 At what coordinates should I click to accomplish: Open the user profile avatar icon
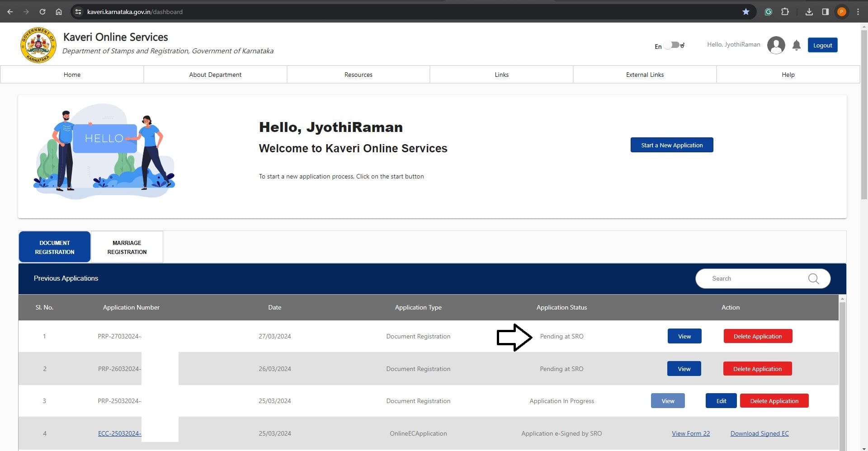point(776,45)
